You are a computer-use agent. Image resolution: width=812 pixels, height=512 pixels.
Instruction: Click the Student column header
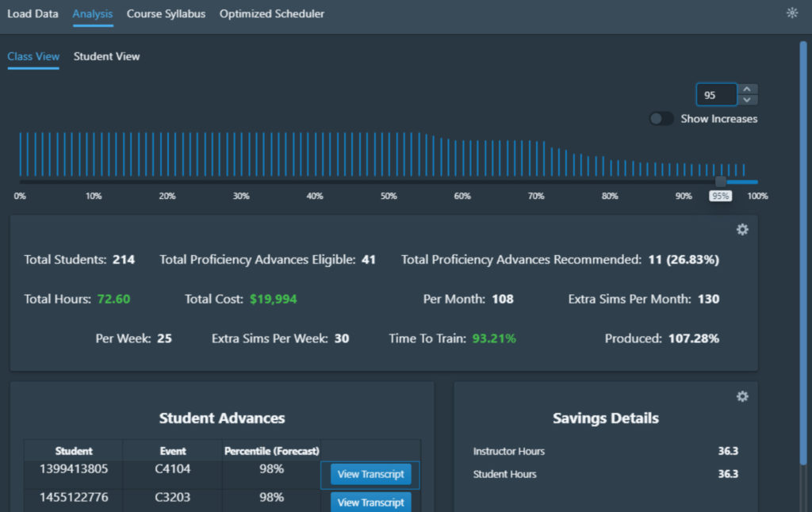coord(74,450)
